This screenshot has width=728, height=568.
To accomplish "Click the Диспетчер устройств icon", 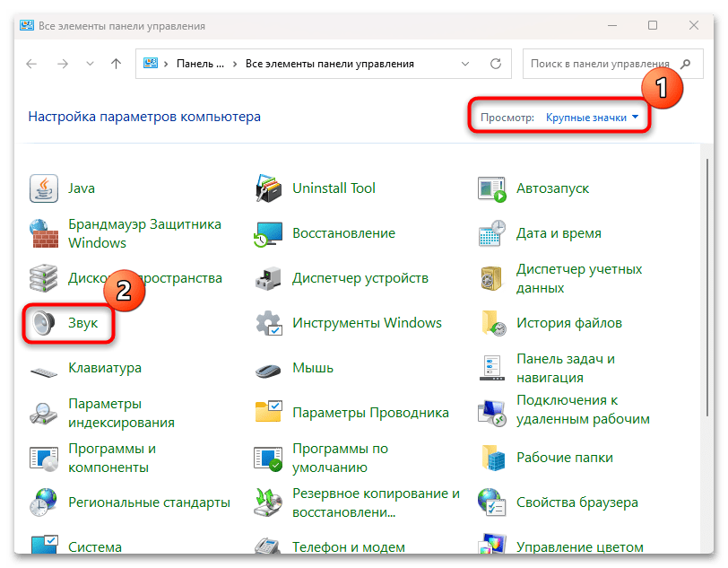I will click(x=269, y=278).
